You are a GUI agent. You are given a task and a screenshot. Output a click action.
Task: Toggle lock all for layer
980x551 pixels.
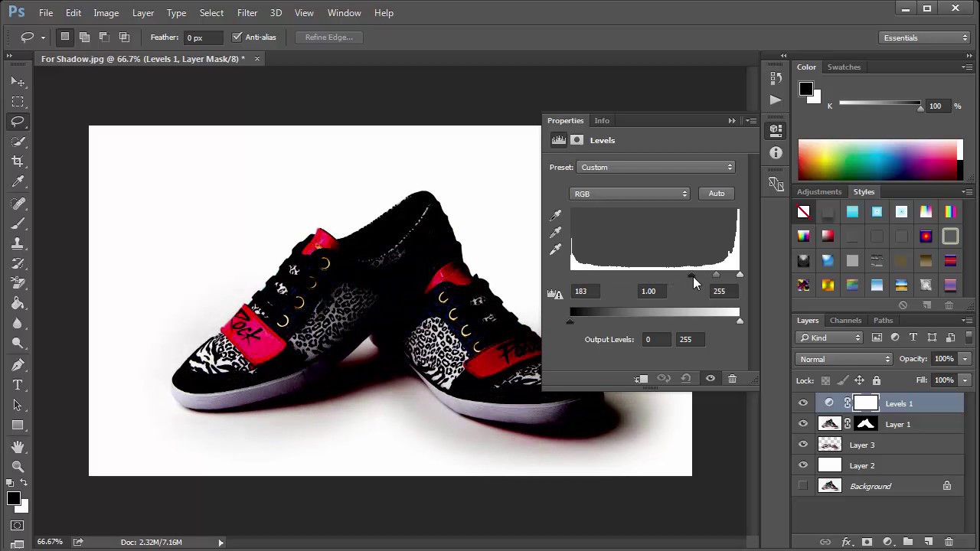(877, 380)
